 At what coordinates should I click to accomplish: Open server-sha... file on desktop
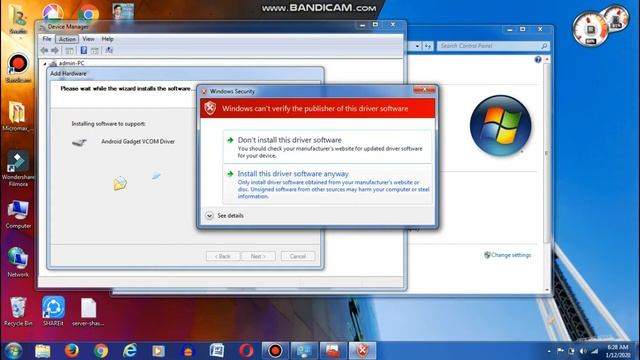coord(88,312)
